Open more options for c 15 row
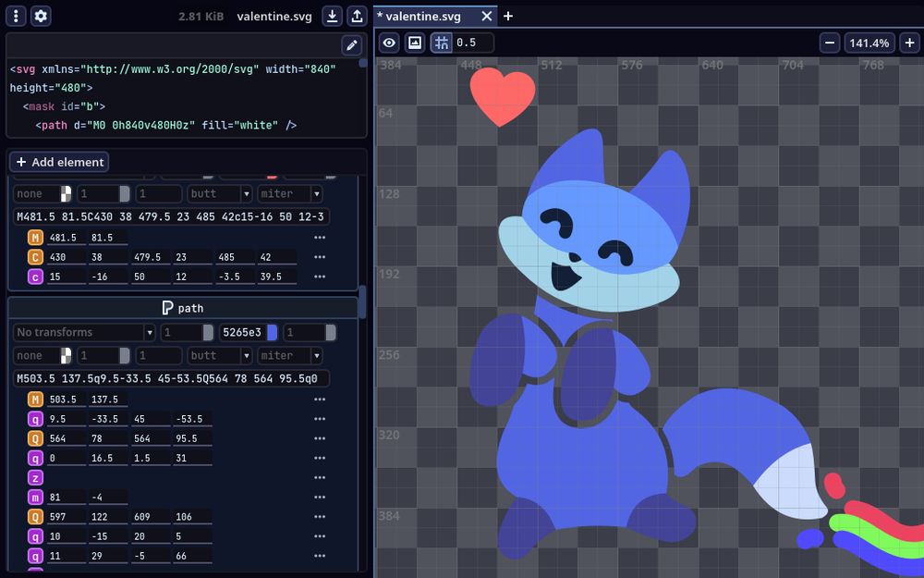Screen dimensions: 924x578 click(x=320, y=276)
